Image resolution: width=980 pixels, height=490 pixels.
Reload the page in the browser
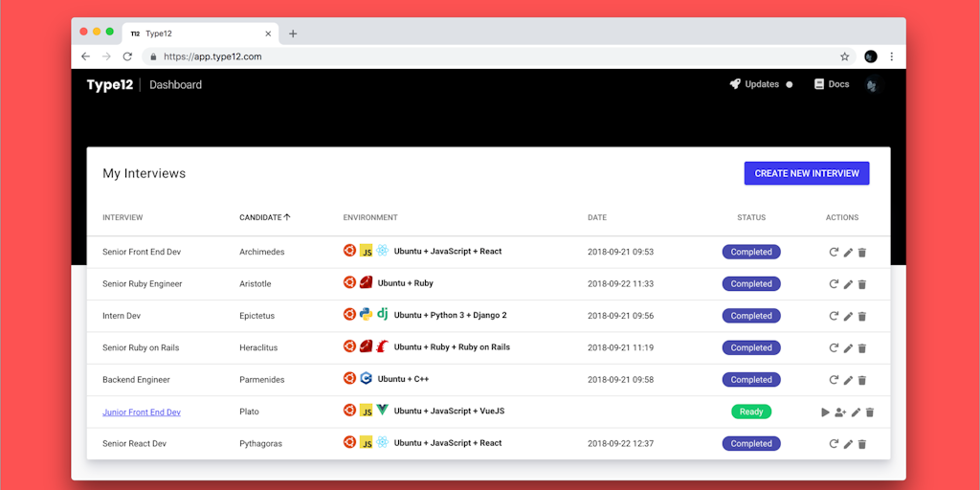127,56
